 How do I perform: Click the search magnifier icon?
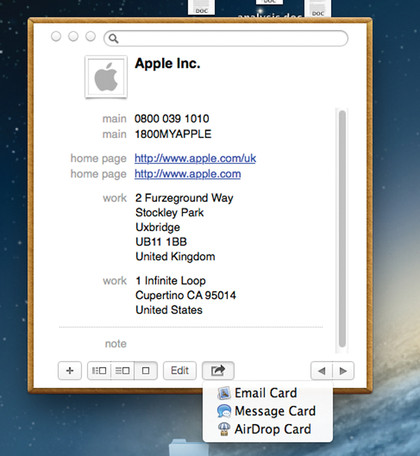coord(113,39)
